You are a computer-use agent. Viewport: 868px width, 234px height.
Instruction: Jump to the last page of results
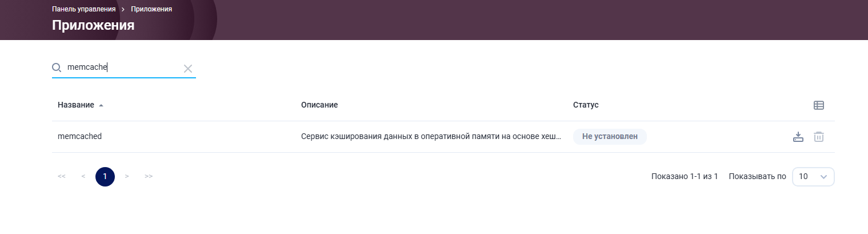click(x=149, y=176)
